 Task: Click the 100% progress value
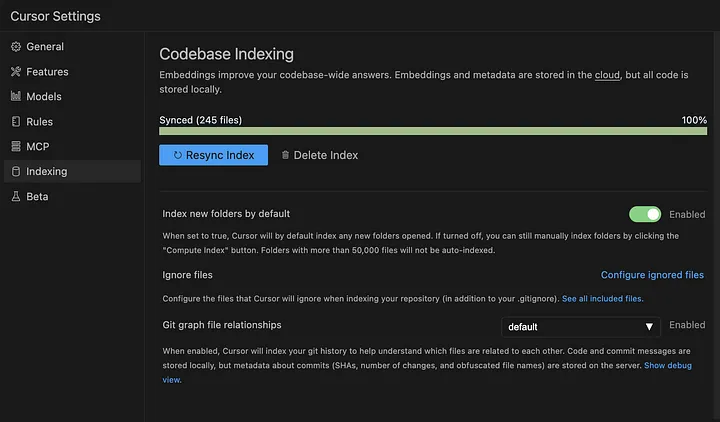pyautogui.click(x=694, y=120)
